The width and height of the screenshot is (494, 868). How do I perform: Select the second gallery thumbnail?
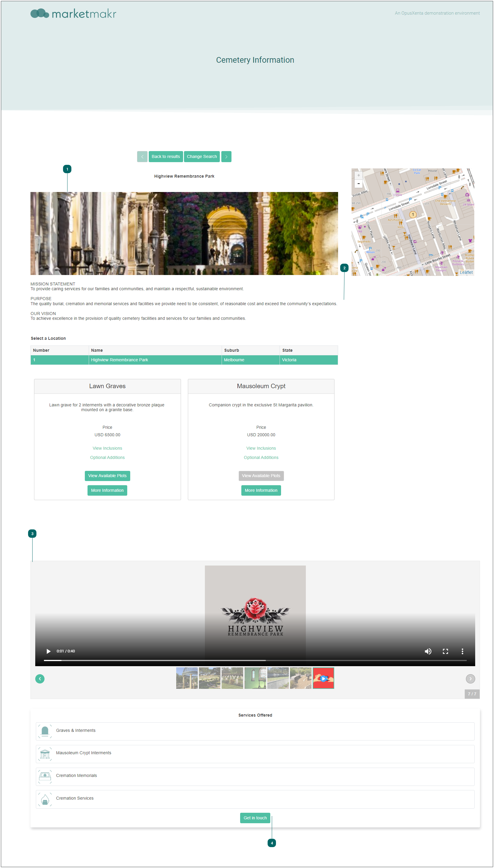pos(209,678)
